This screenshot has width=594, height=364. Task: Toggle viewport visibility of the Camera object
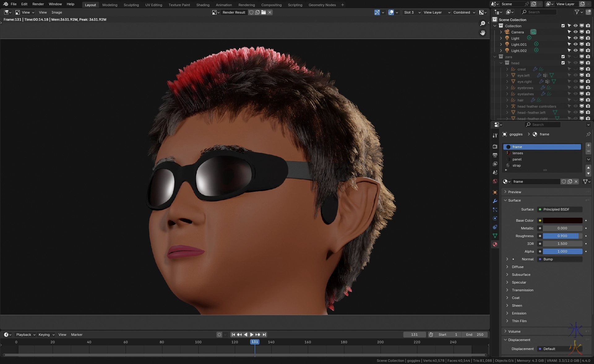click(x=575, y=32)
